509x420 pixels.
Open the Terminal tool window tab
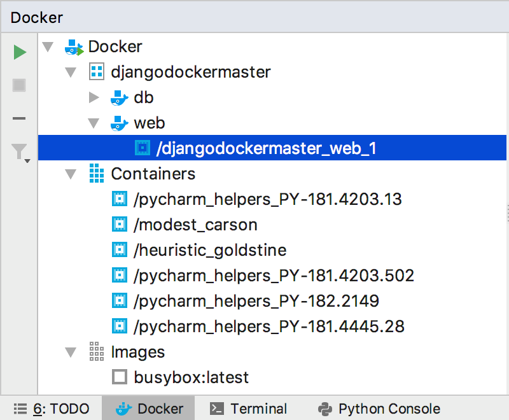[248, 409]
